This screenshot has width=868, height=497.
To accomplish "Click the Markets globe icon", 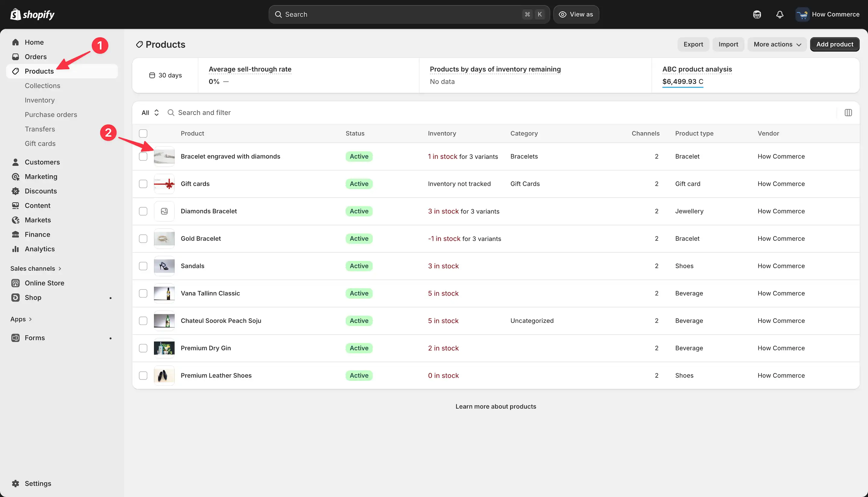I will point(15,220).
